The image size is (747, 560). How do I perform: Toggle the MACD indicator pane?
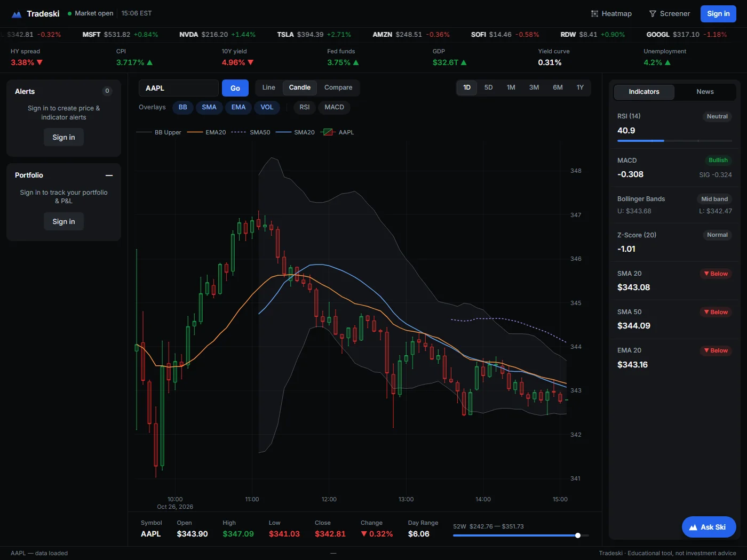coord(335,107)
